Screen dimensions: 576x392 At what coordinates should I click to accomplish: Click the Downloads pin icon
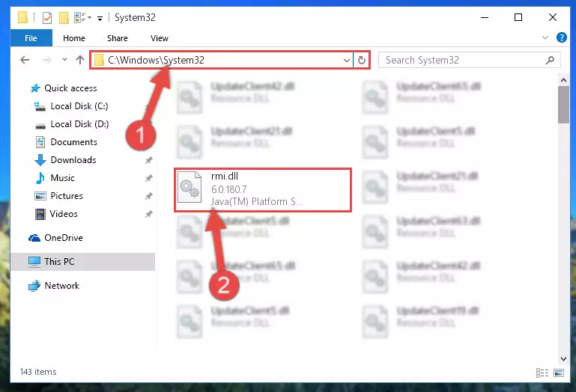[x=149, y=160]
